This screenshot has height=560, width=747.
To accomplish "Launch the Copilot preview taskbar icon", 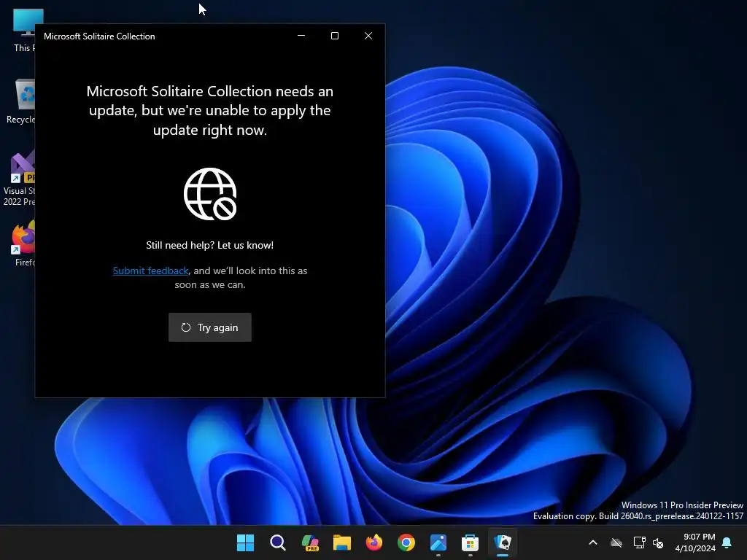I will coord(310,542).
